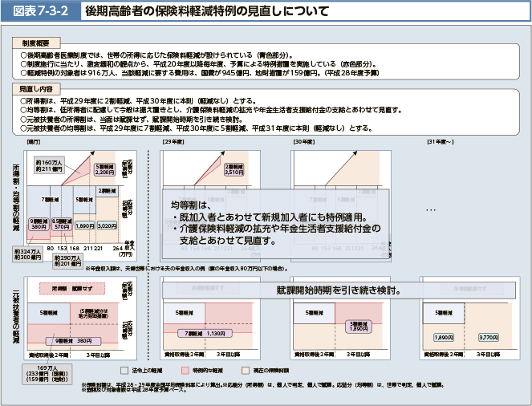Click the pink 特例的な軽減 legend swatch
Screen dimensions: 532x406
pyautogui.click(x=184, y=371)
